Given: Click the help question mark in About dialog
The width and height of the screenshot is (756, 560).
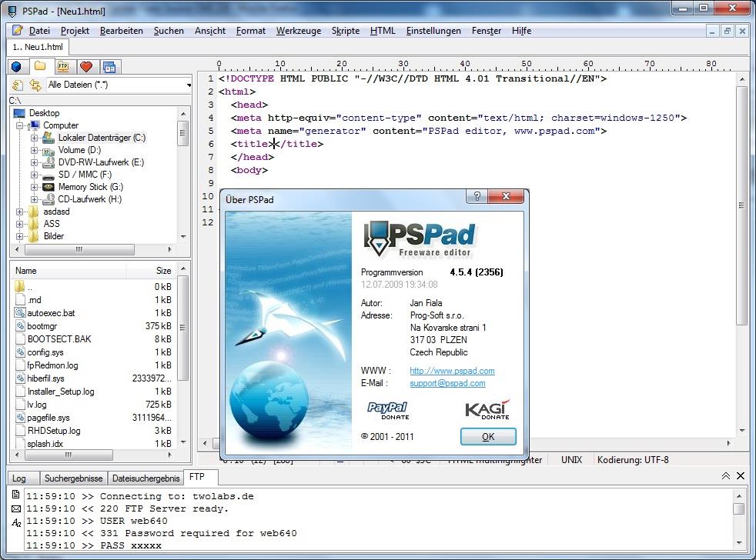Looking at the screenshot, I should pyautogui.click(x=477, y=196).
